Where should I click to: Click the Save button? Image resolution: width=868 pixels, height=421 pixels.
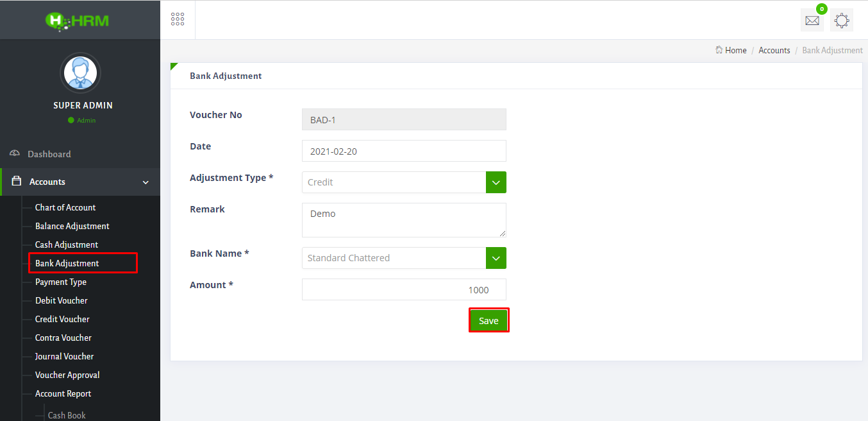(x=488, y=321)
